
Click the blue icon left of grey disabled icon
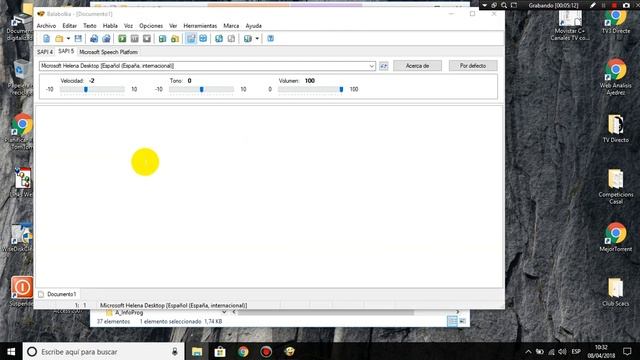coord(219,39)
